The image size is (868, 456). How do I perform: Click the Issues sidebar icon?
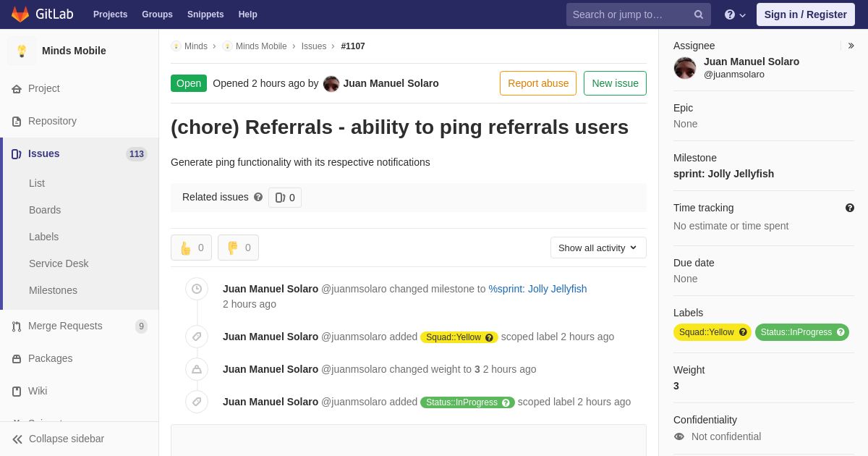point(17,154)
